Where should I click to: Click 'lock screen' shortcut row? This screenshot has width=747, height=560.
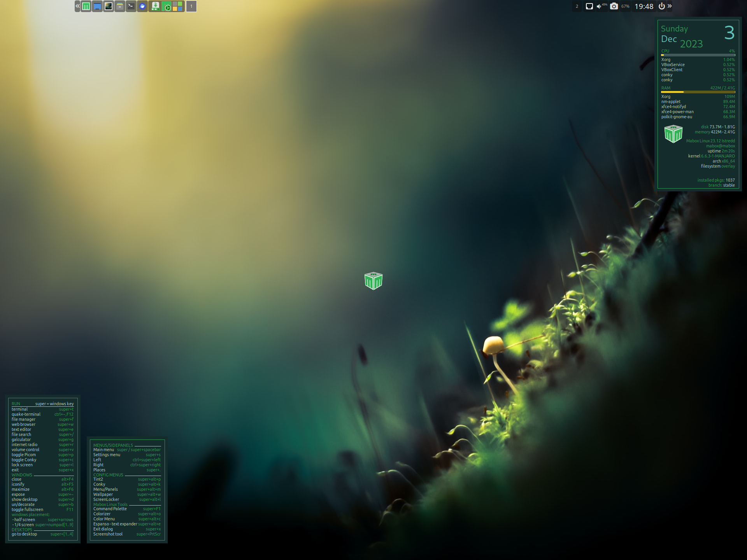click(42, 465)
